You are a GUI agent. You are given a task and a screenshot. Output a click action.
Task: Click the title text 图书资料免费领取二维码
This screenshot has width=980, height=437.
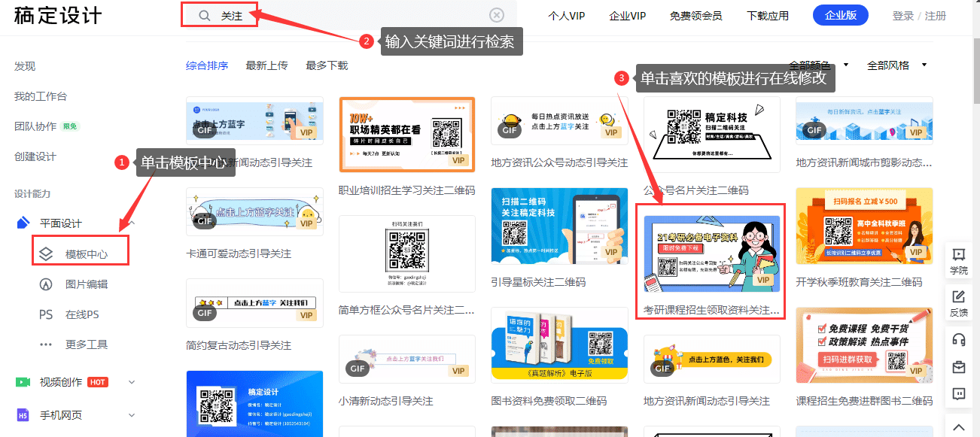pyautogui.click(x=549, y=401)
